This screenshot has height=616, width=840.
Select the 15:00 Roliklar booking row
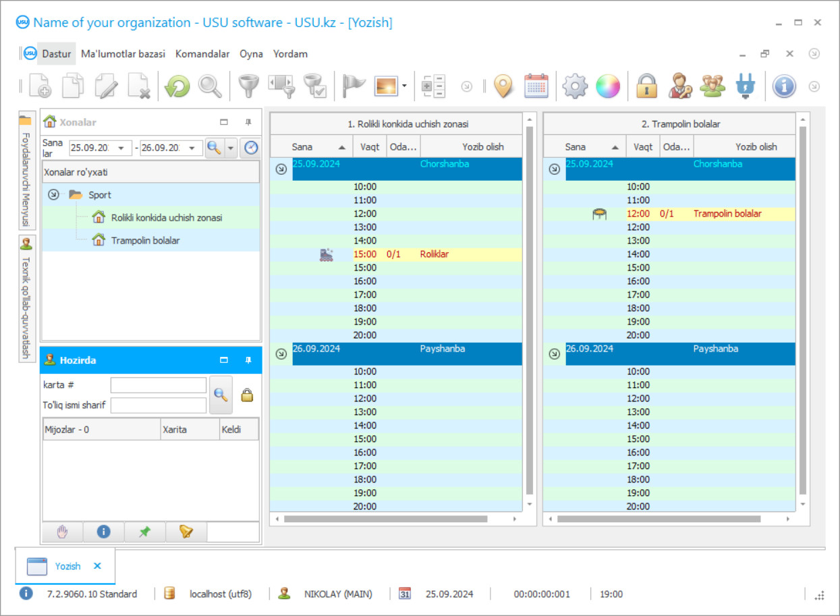(396, 254)
